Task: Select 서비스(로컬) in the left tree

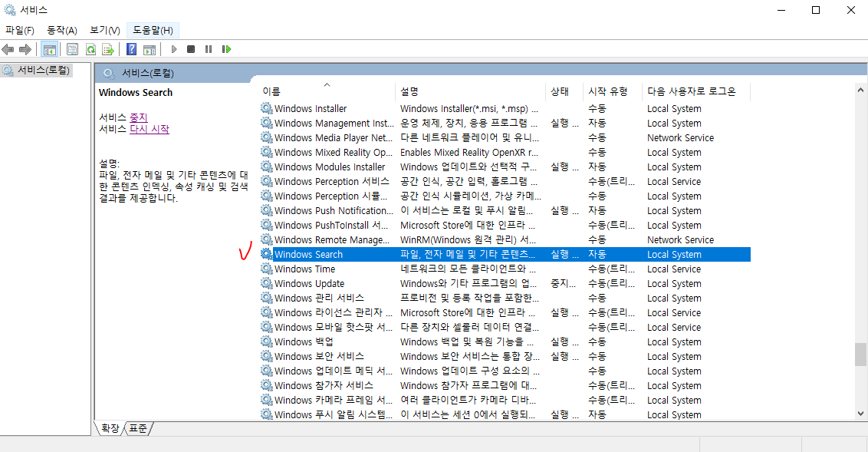Action: point(43,71)
